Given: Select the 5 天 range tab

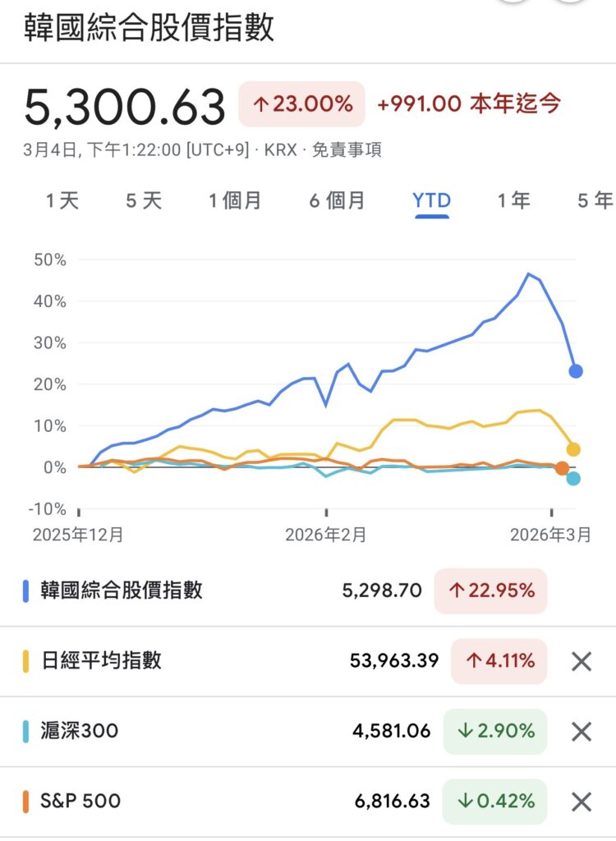Looking at the screenshot, I should point(144,201).
